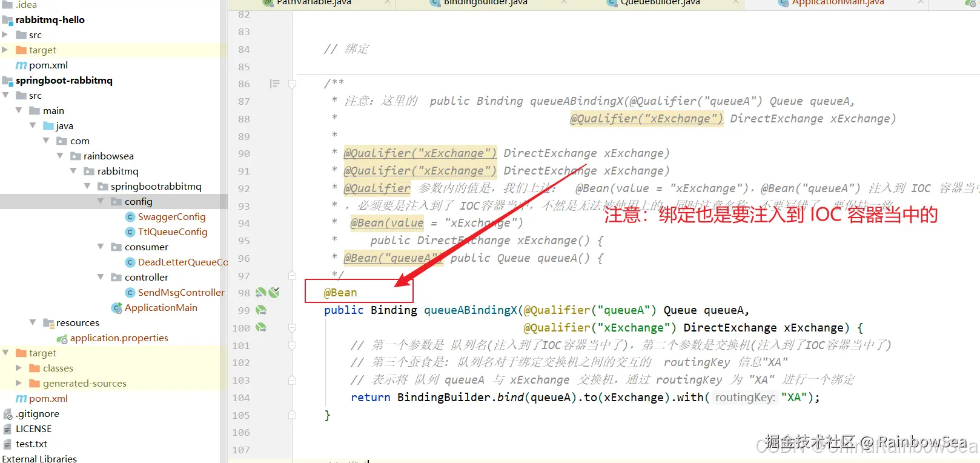Open SwaggerConfig class file
Viewport: 980px width, 463px height.
171,217
